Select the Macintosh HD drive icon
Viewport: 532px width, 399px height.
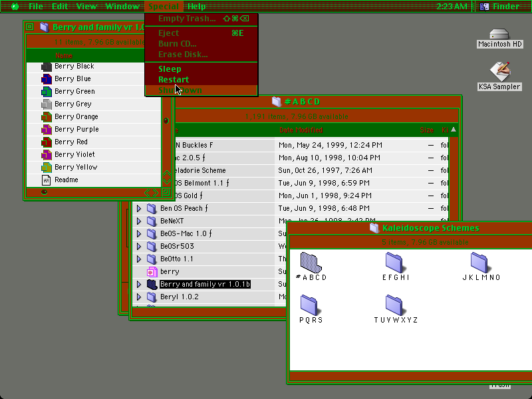499,35
